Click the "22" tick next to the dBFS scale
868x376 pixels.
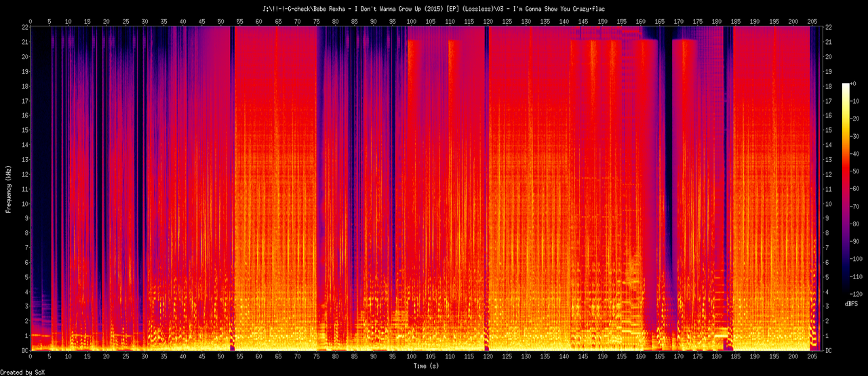(x=829, y=27)
